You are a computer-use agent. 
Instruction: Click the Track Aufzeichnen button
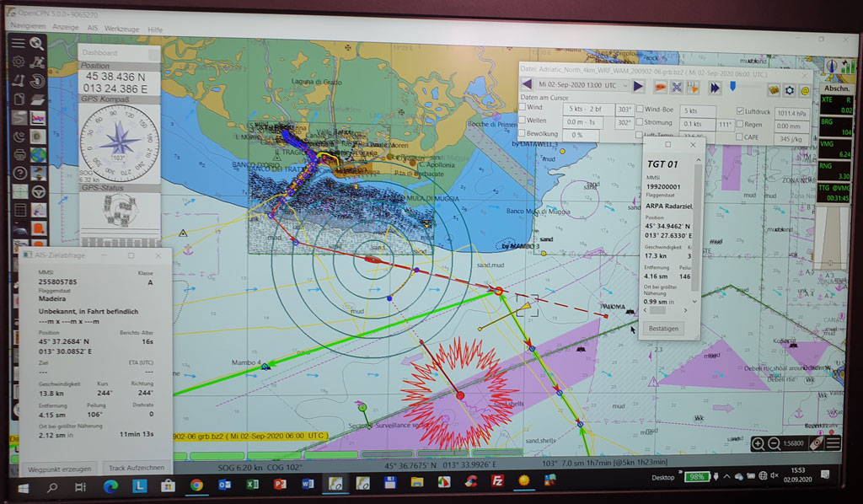coord(136,468)
